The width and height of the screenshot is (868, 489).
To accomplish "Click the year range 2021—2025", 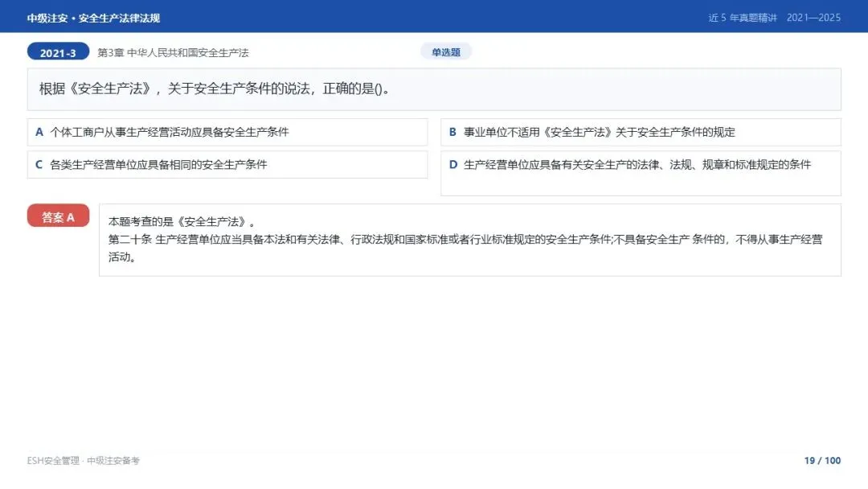I will 813,18.
